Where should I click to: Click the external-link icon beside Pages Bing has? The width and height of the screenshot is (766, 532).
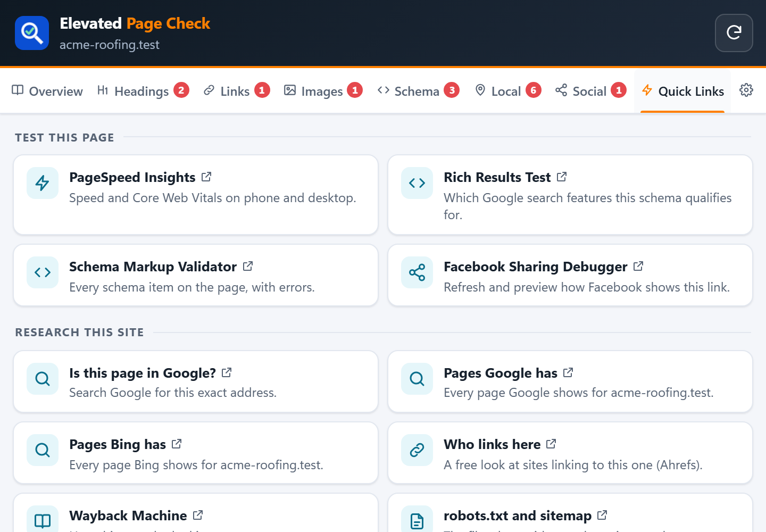point(177,444)
